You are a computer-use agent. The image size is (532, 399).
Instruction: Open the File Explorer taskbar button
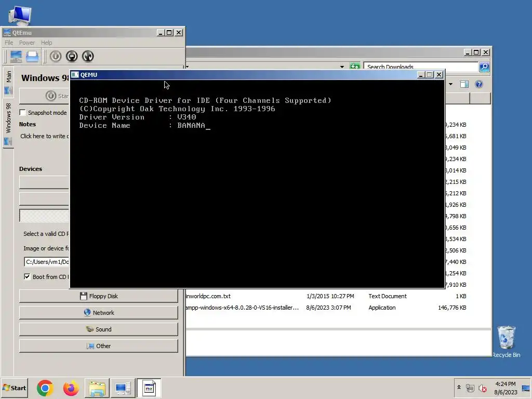(x=97, y=388)
